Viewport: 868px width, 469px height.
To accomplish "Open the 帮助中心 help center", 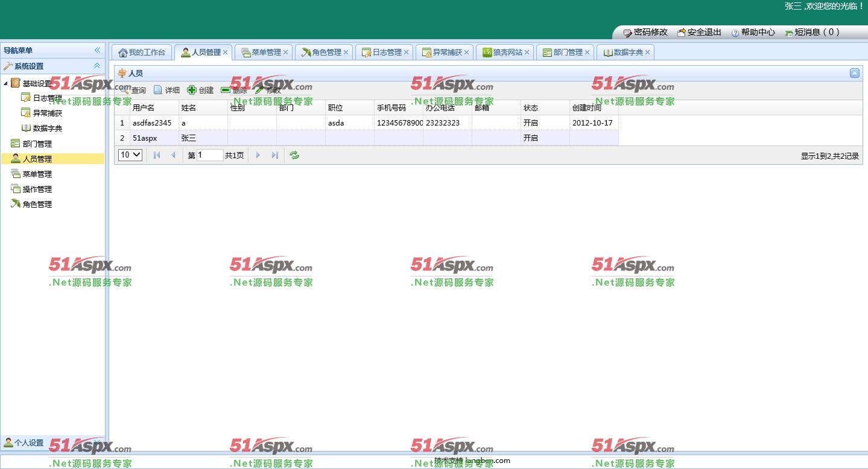I will coord(753,33).
